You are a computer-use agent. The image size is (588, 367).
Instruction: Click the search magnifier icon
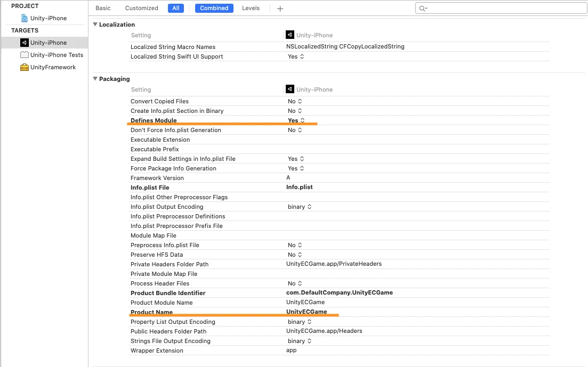pyautogui.click(x=423, y=9)
